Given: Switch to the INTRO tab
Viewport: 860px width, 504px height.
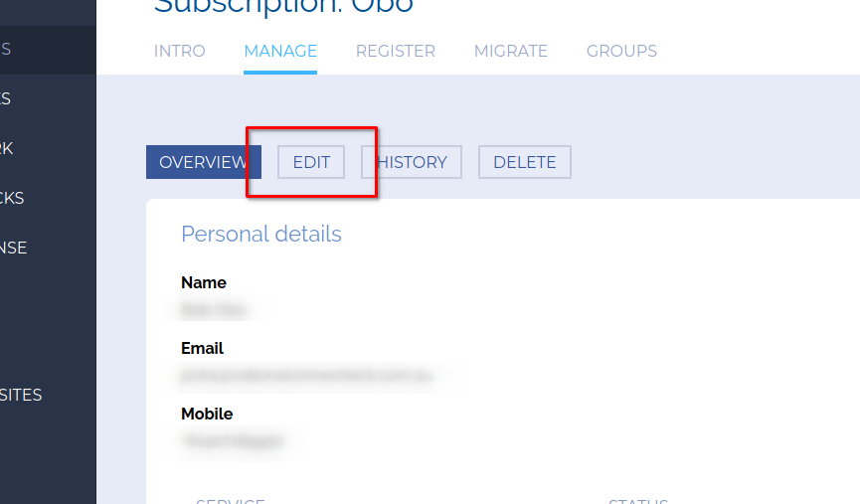Looking at the screenshot, I should pyautogui.click(x=180, y=51).
